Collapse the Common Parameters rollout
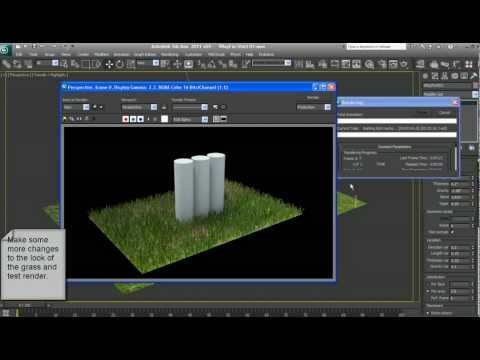The image size is (480, 360). pyautogui.click(x=394, y=147)
